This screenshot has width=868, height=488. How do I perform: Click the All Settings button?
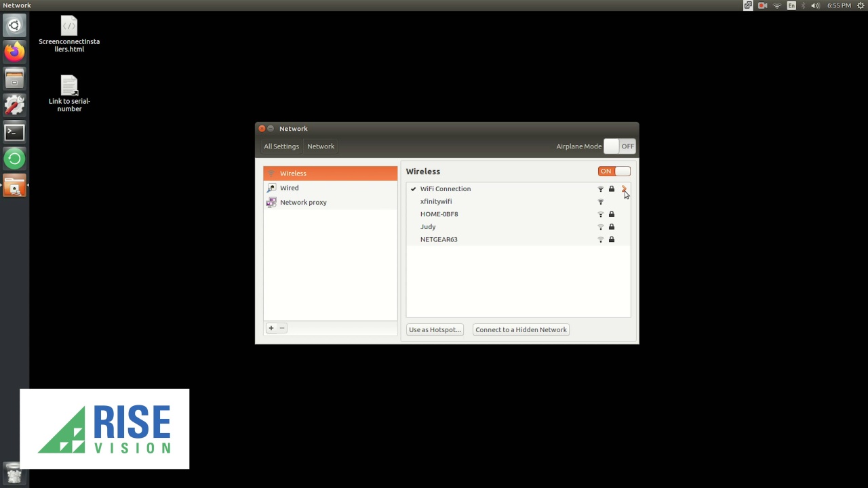(281, 146)
